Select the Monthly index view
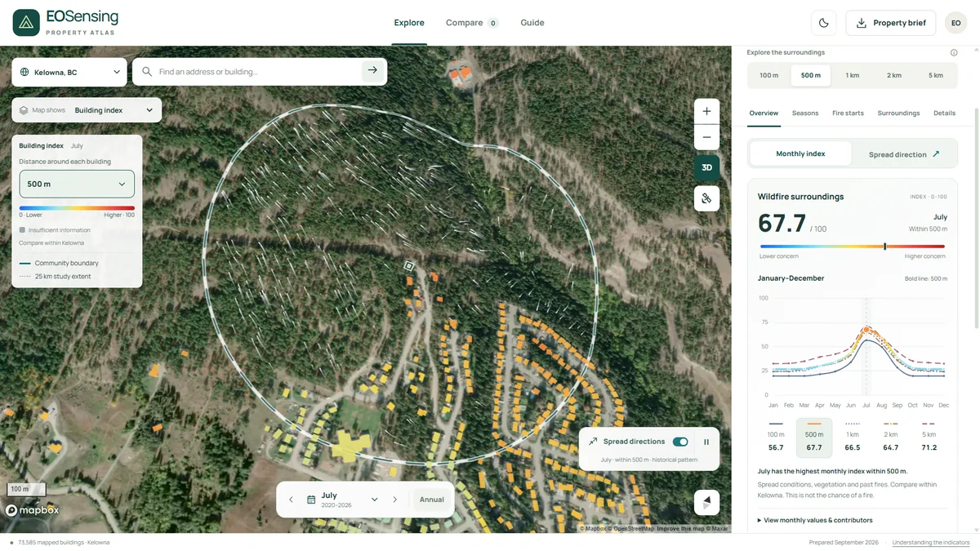The width and height of the screenshot is (980, 551). tap(800, 153)
